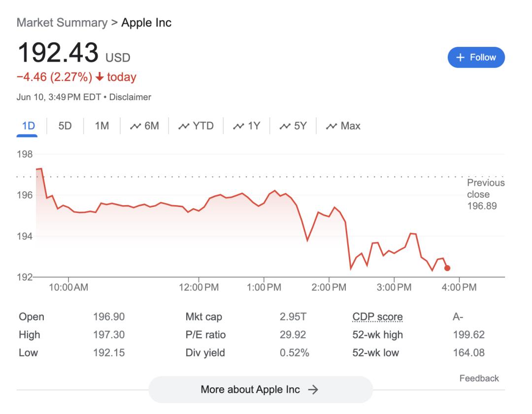Switch to the 1M chart tab
The width and height of the screenshot is (532, 414).
click(x=102, y=126)
